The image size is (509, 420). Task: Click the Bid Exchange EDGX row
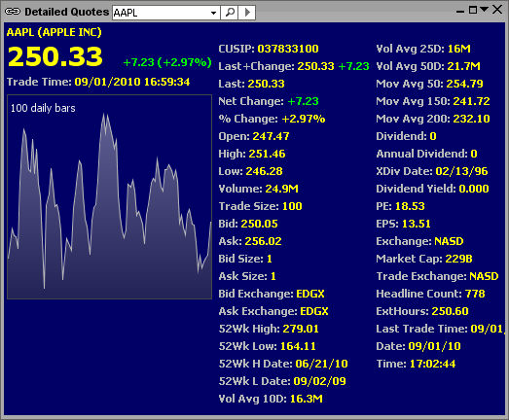272,294
